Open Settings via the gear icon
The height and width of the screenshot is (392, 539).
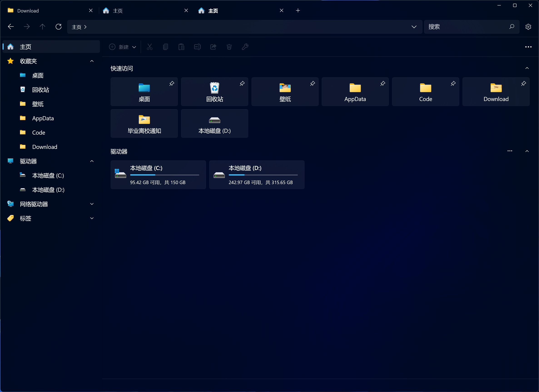point(528,27)
